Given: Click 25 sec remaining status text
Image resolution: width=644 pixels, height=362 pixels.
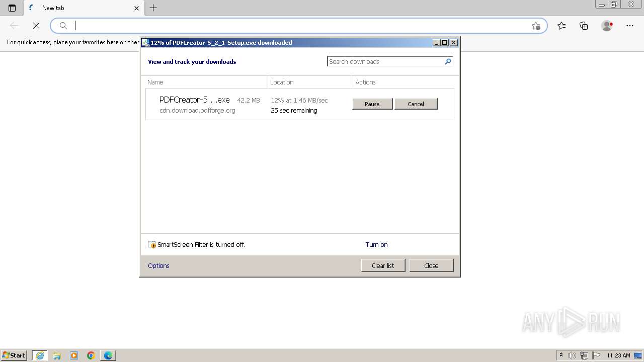Looking at the screenshot, I should pyautogui.click(x=294, y=110).
